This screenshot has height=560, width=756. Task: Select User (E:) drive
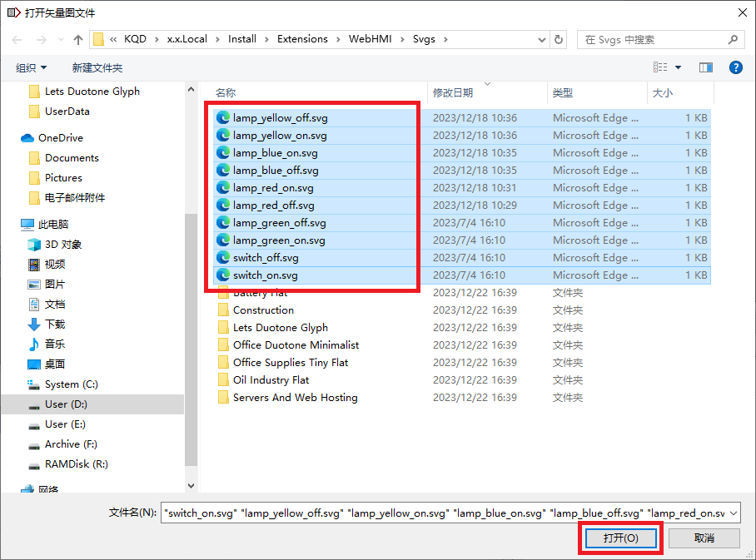65,424
